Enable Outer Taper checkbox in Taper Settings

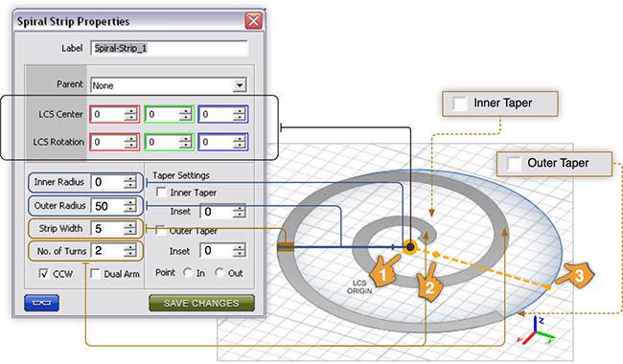coord(160,230)
